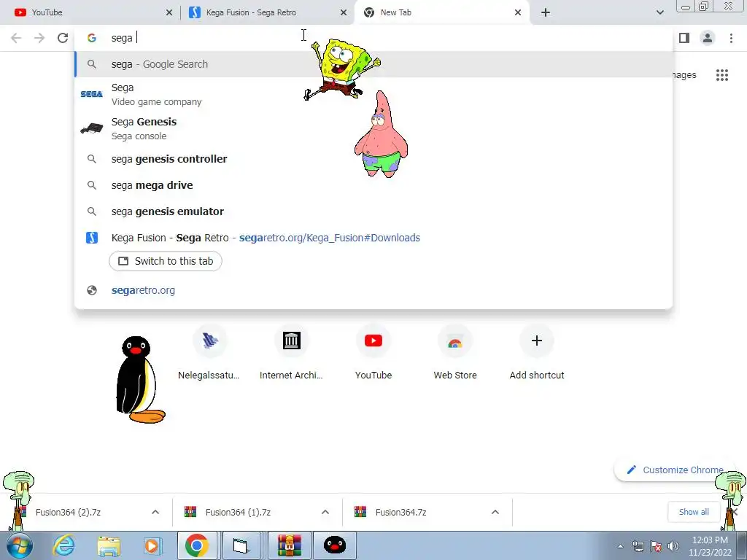This screenshot has width=747, height=560.
Task: Open the segaretro.org suggestion
Action: (x=373, y=290)
